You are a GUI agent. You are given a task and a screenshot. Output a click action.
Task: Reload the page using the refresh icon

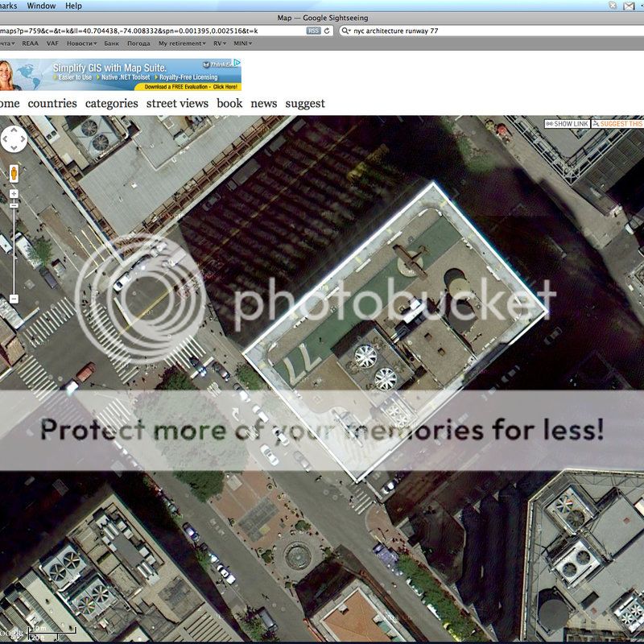pyautogui.click(x=327, y=31)
